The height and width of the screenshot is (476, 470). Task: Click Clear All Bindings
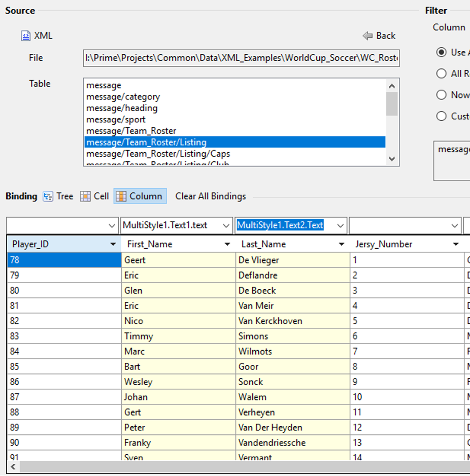(x=211, y=196)
